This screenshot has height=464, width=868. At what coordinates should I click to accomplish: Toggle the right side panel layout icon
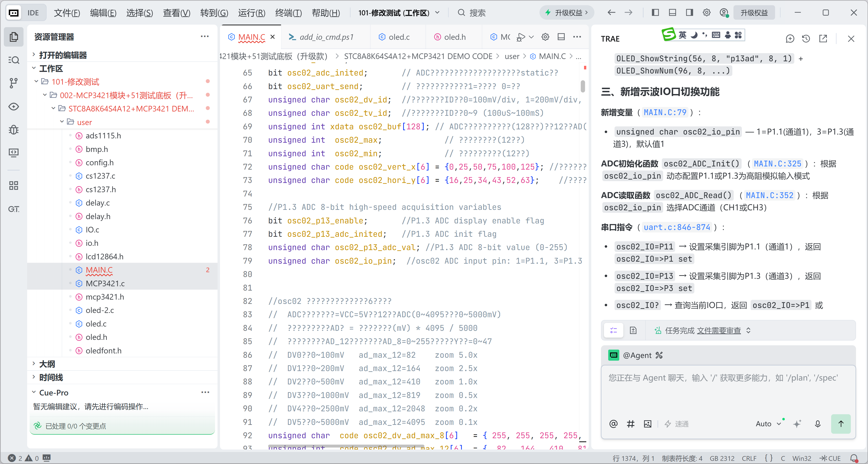click(x=689, y=13)
